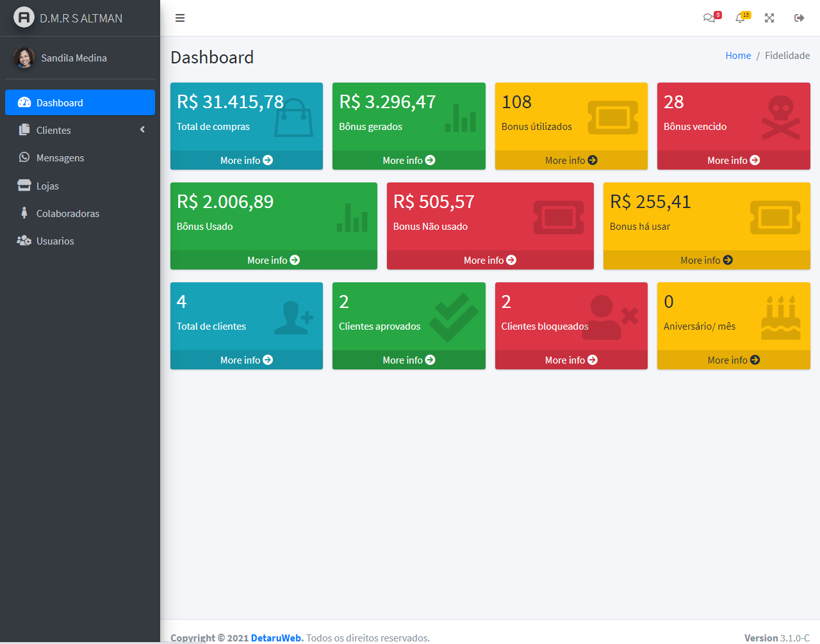The height and width of the screenshot is (644, 820).
Task: Click the ticket icon on Bonus útilizados card
Action: pos(613,117)
